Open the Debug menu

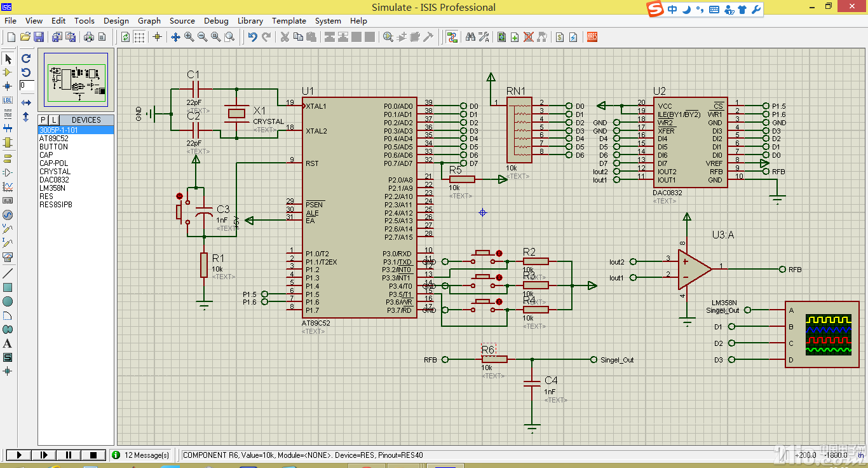[216, 20]
